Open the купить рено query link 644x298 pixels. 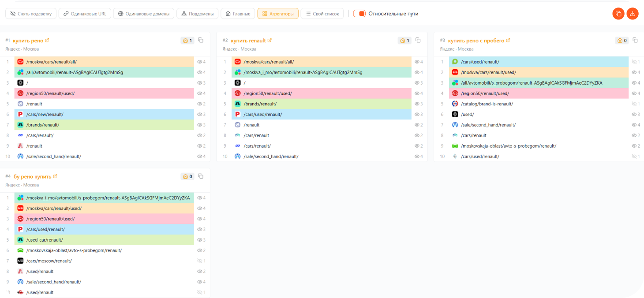pyautogui.click(x=31, y=41)
